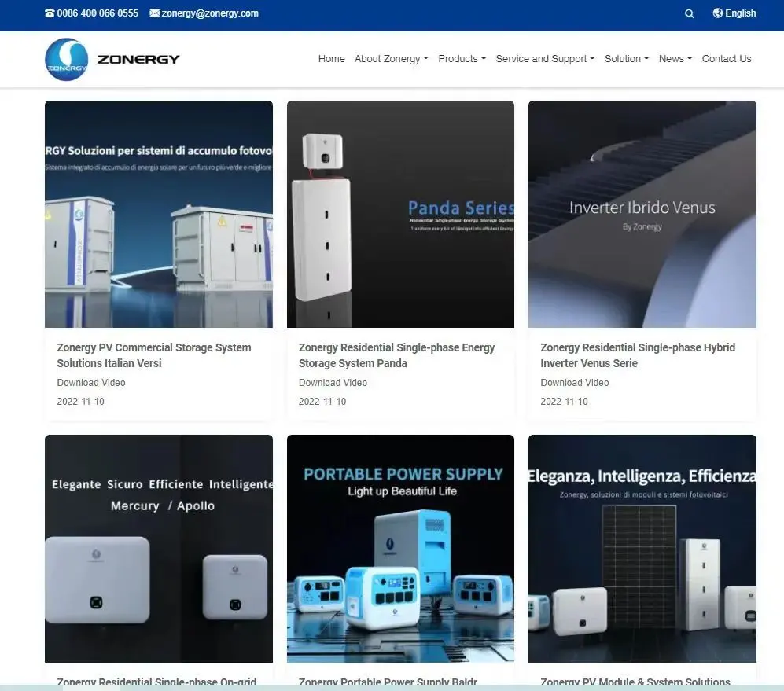Expand the News dropdown menu

(x=675, y=58)
